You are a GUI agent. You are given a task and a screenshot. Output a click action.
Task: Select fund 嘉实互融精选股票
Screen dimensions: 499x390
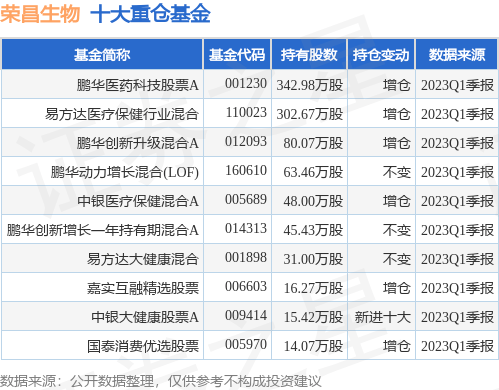(143, 288)
